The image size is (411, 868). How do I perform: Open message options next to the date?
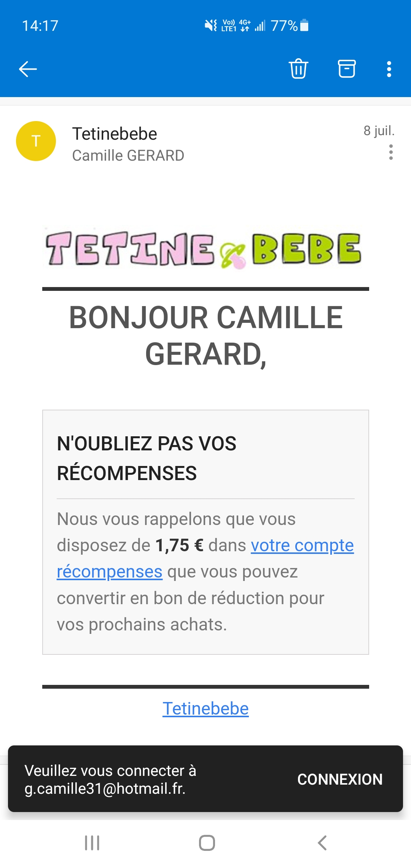click(391, 152)
